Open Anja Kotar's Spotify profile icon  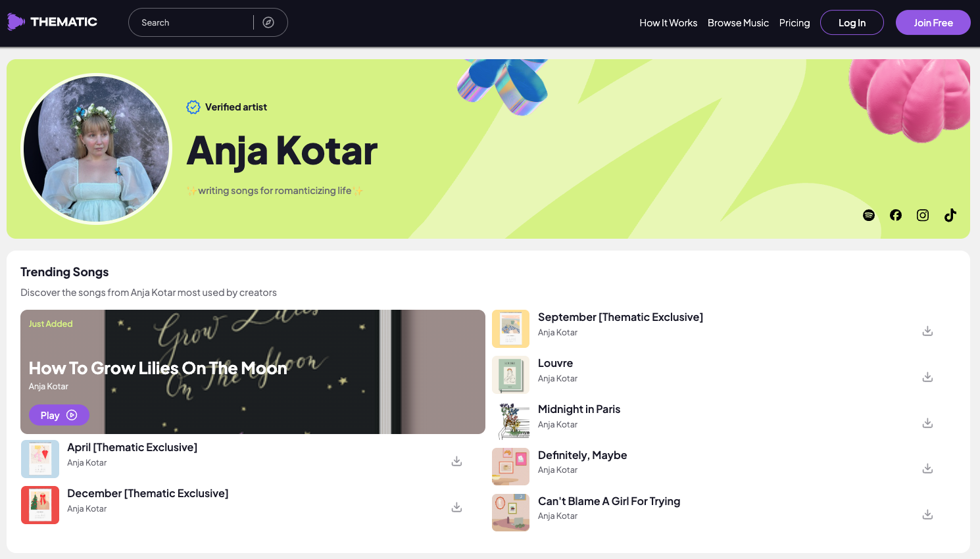click(x=869, y=215)
